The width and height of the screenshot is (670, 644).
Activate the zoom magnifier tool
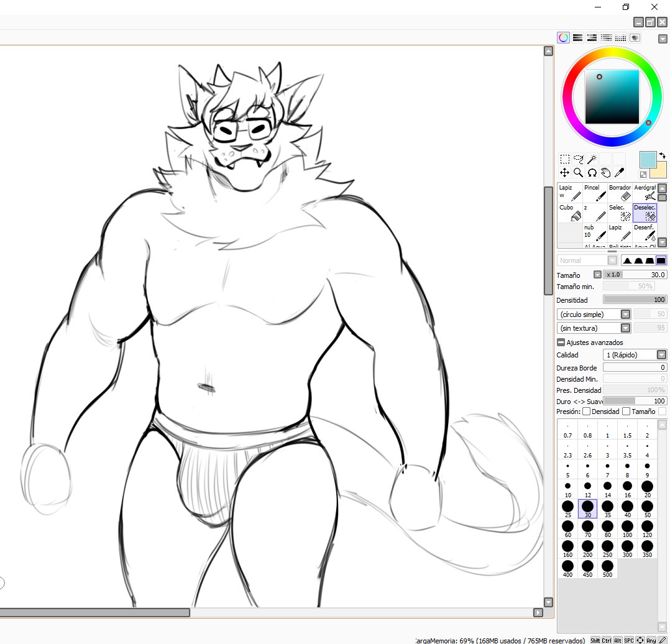578,173
